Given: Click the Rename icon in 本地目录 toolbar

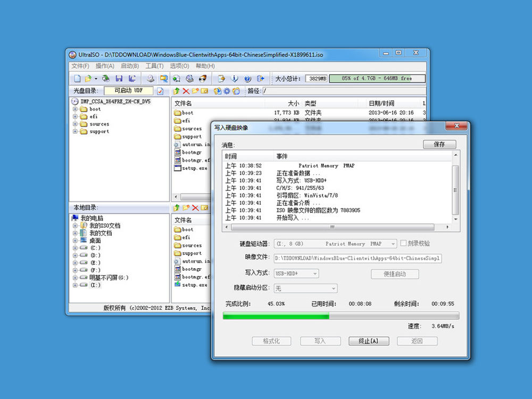Looking at the screenshot, I should click(204, 207).
